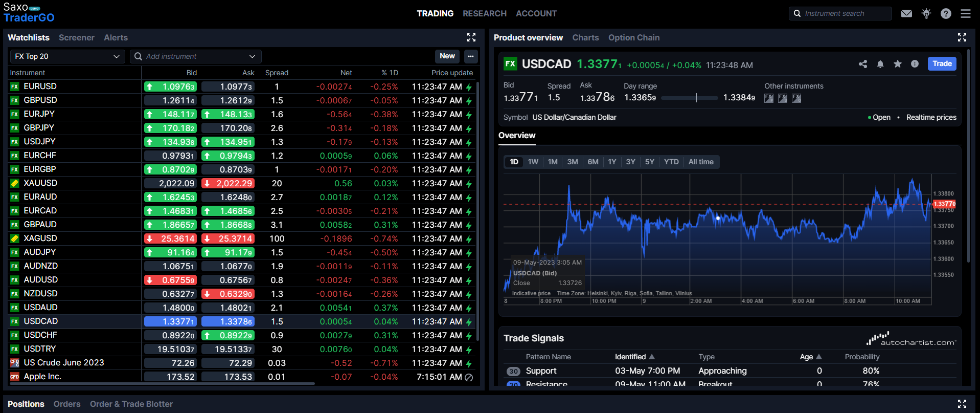Open the messages envelope icon
The width and height of the screenshot is (980, 413).
tap(906, 13)
